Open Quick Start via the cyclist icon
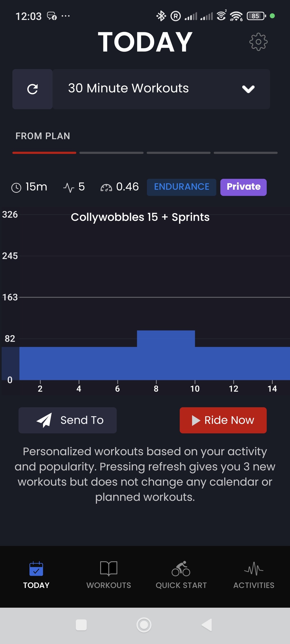 click(181, 569)
